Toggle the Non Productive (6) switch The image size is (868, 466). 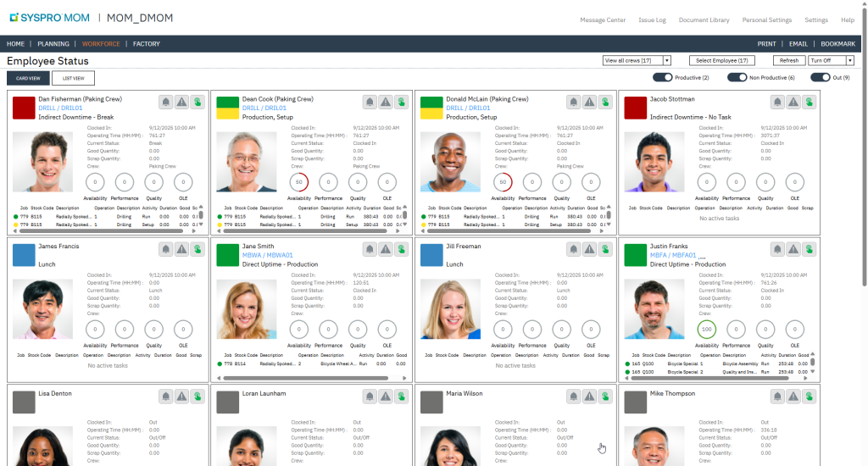(x=737, y=77)
